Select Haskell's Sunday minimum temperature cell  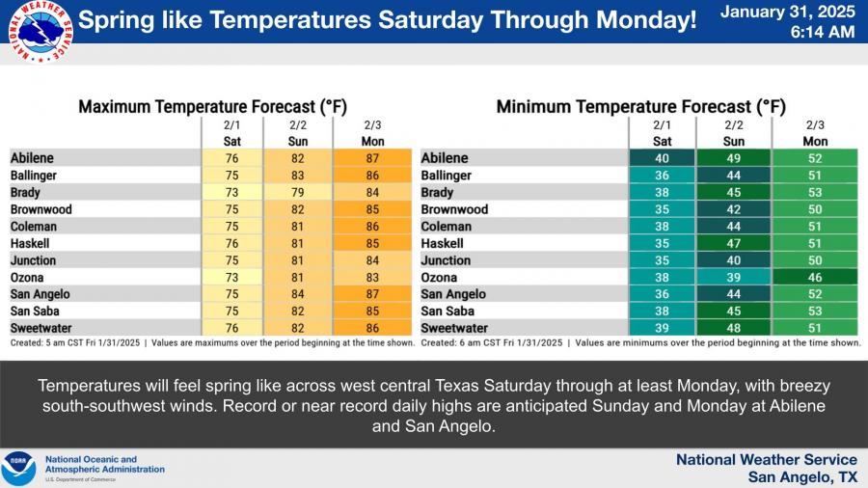click(734, 243)
